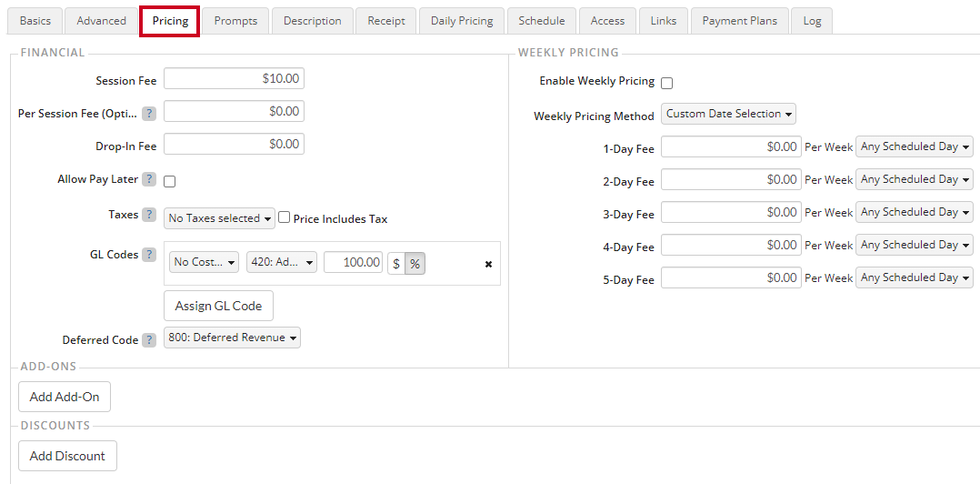Open 4-Day Fee Any Scheduled Day dropdown
This screenshot has width=980, height=484.
coord(915,245)
